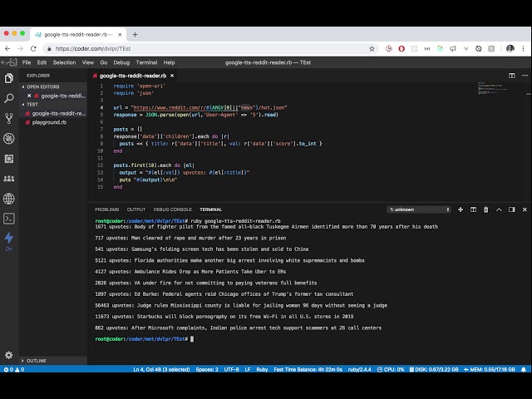Open the team collaboration icon in activity bar
The height and width of the screenshot is (399, 532).
click(x=9, y=179)
